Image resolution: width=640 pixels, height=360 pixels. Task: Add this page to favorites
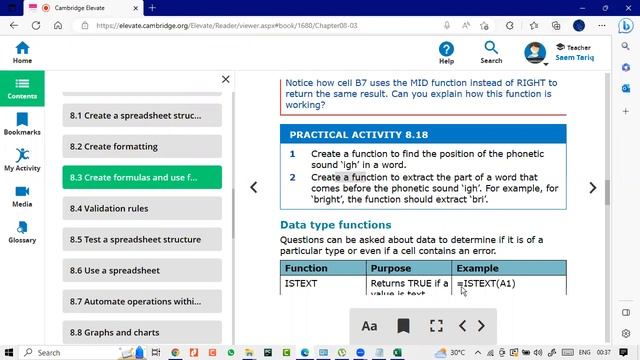(484, 26)
